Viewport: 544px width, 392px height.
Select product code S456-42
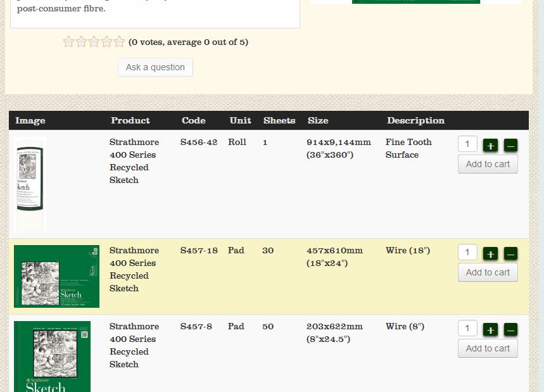pos(199,142)
